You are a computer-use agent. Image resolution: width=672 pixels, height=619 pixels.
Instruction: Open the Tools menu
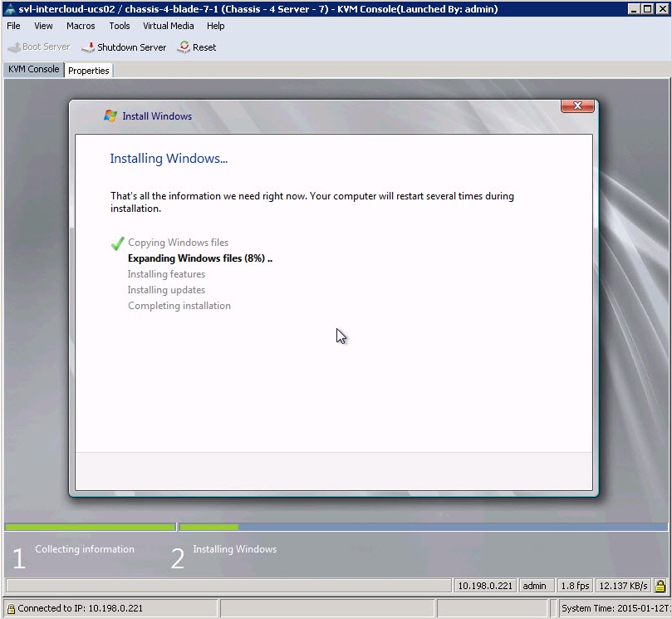point(119,26)
